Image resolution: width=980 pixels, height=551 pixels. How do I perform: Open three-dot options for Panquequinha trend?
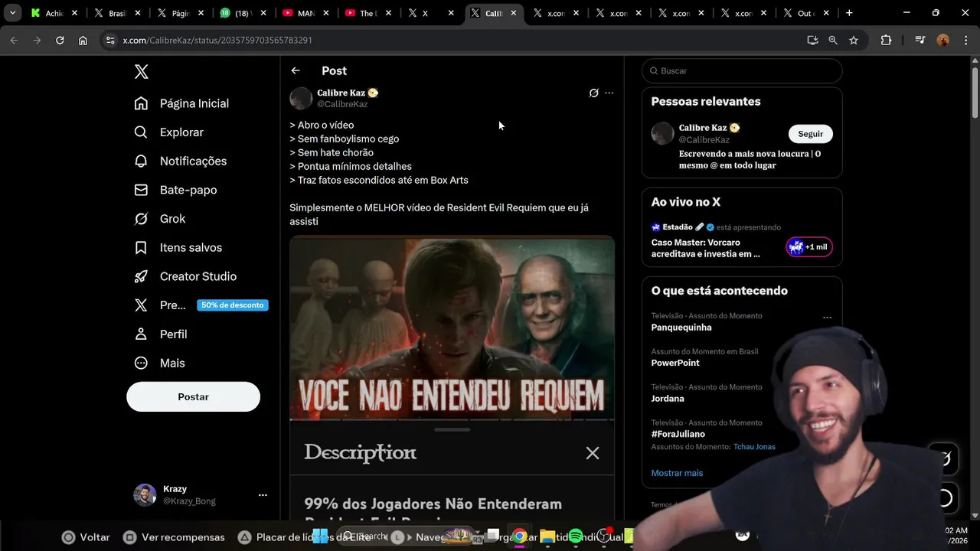tap(827, 318)
